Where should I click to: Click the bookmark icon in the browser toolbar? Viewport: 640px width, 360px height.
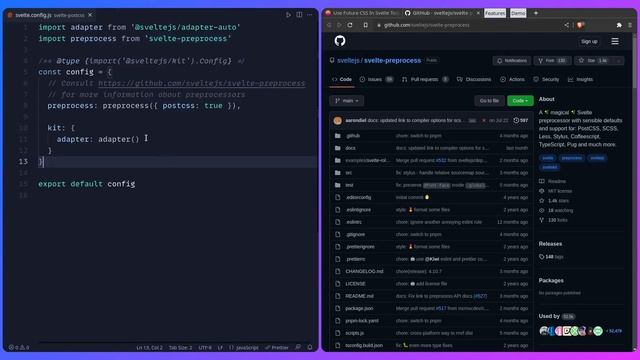tap(366, 25)
